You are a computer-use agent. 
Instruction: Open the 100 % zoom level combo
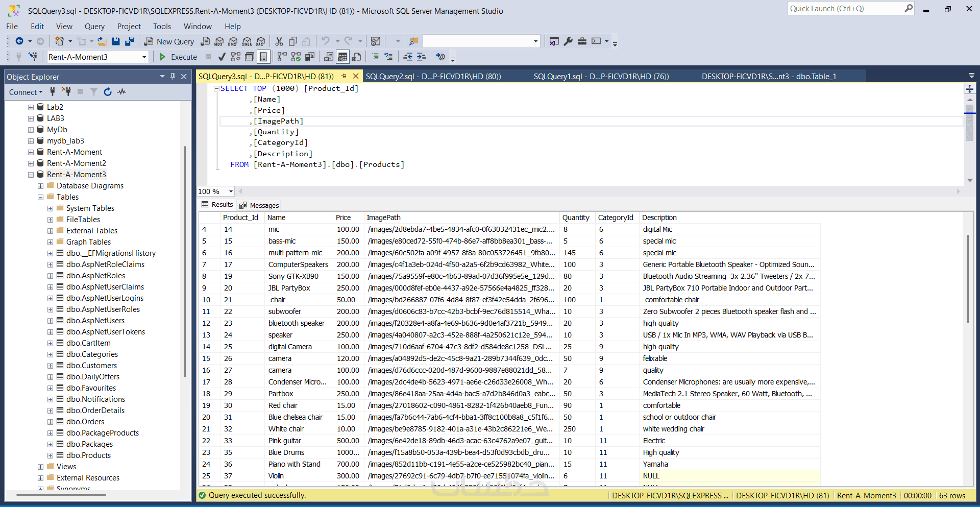pyautogui.click(x=231, y=191)
